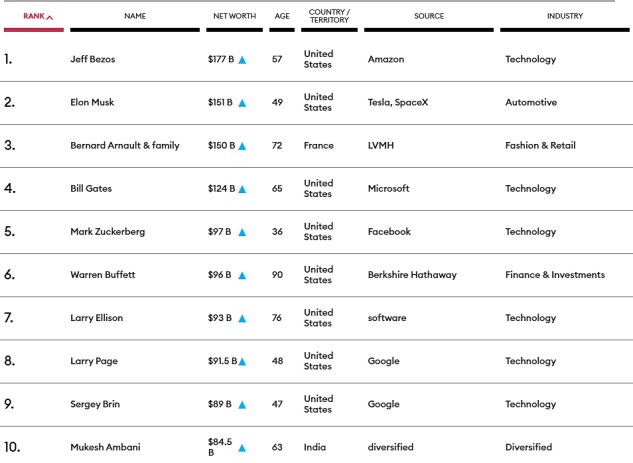
Task: Open Mark Zuckerberg's profile
Action: 107,232
